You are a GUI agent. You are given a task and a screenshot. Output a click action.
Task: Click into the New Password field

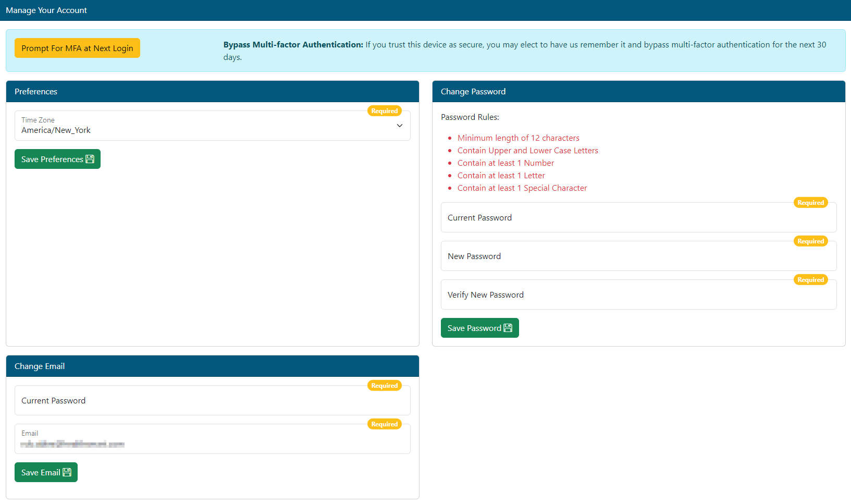pos(638,256)
